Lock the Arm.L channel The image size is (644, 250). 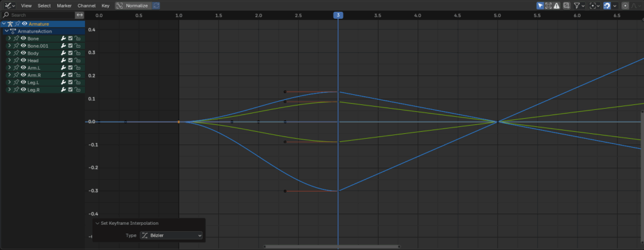77,68
